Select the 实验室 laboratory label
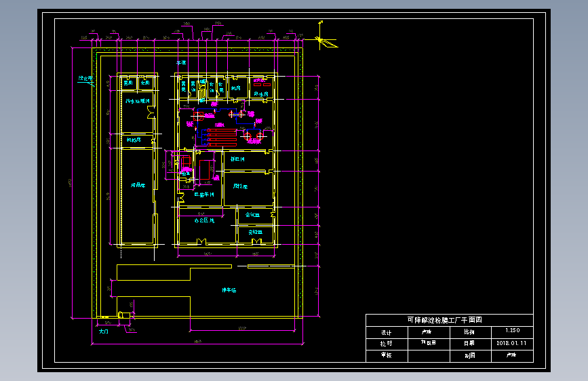Screen dimensions: 588x381 coord(256,232)
